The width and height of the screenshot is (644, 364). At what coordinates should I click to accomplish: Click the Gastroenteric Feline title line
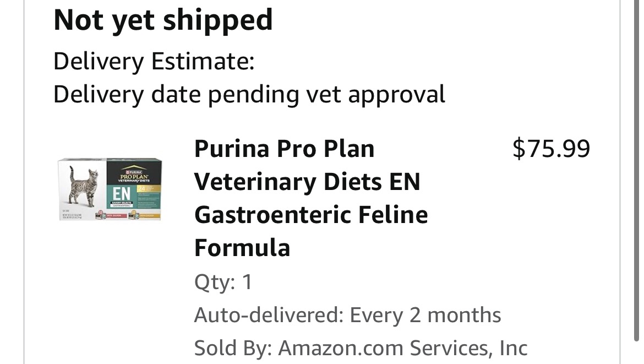[x=311, y=215]
